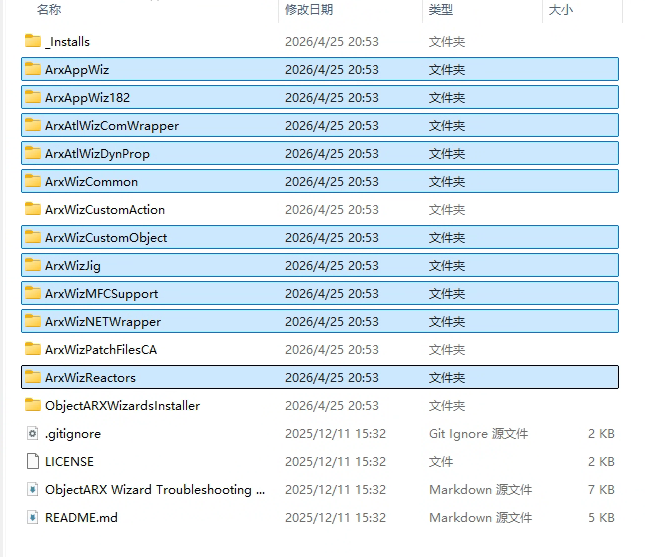The width and height of the screenshot is (645, 557).
Task: Click the date of ArxWizPatchFilesCA folder
Action: (332, 349)
